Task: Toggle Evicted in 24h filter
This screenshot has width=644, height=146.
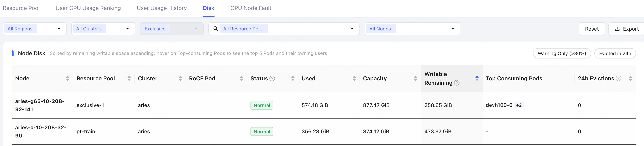Action: click(615, 54)
